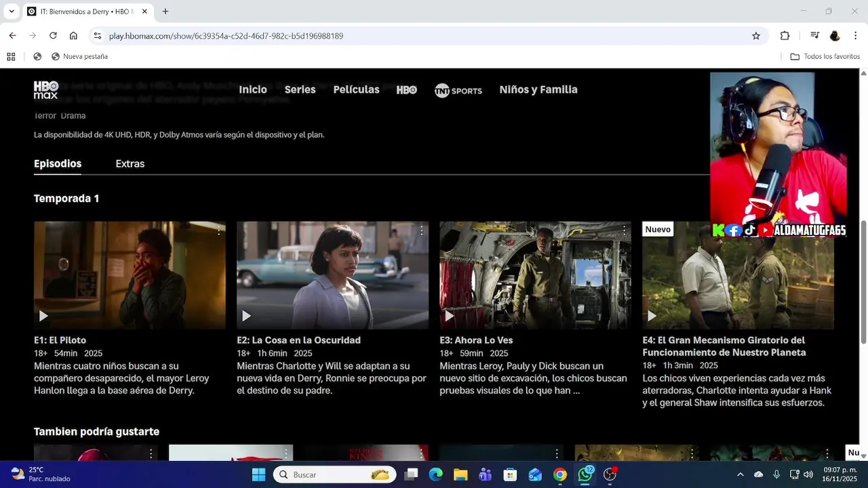Image resolution: width=868 pixels, height=488 pixels.
Task: Open options menu for E3 thumbnail
Action: 624,231
